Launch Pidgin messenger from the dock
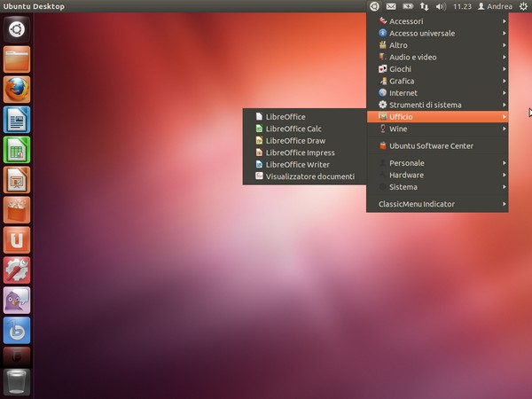This screenshot has width=532, height=399. (17, 301)
